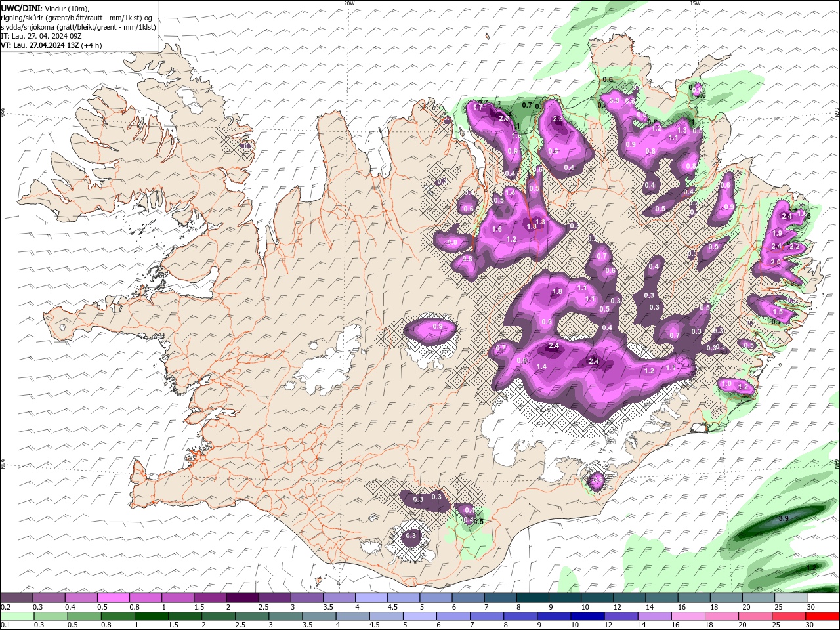Click the '2.2' snowfall value in the east
The height and width of the screenshot is (630, 840).
pyautogui.click(x=794, y=247)
